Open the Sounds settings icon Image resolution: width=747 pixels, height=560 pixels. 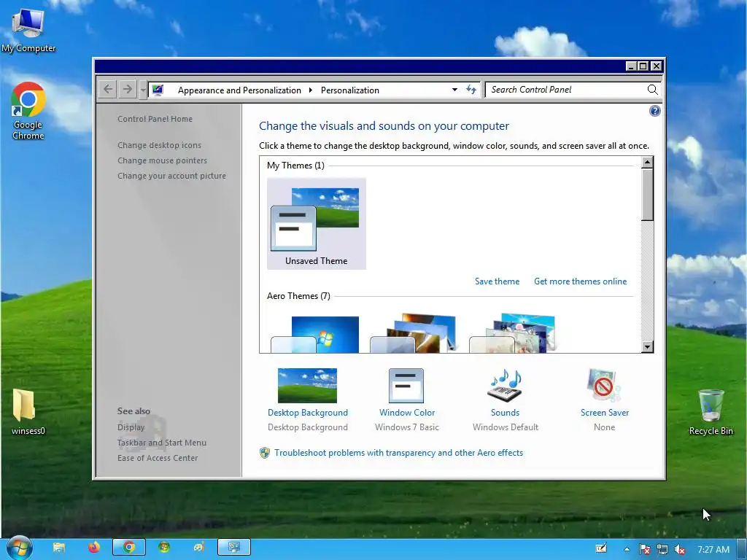tap(505, 385)
